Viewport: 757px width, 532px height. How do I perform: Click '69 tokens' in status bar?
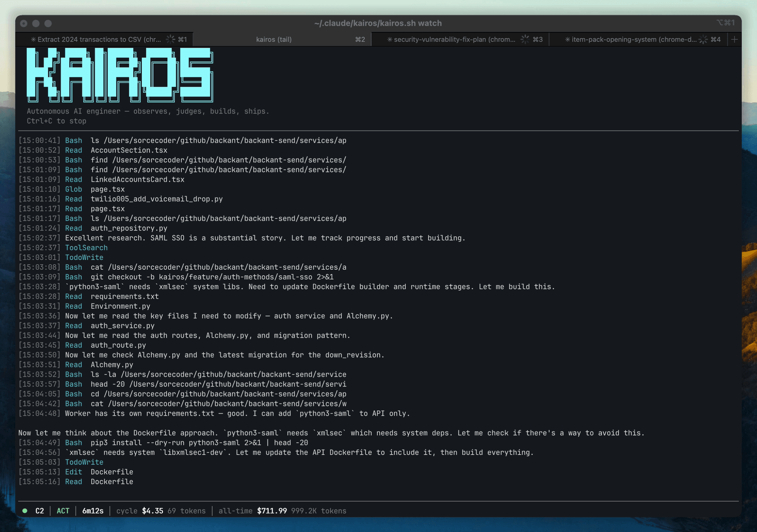(186, 511)
